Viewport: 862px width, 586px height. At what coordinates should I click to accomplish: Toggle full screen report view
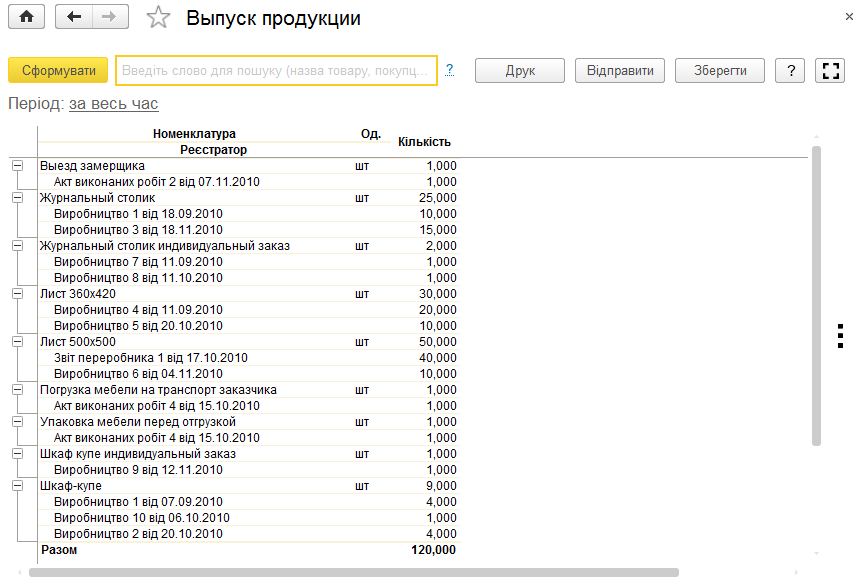tap(831, 70)
